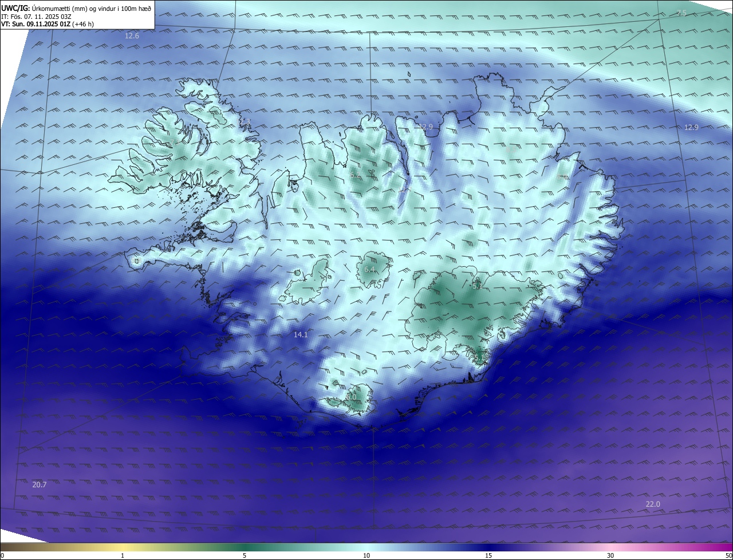Select the 'VT: Sun. 09.11.2025 01Z' line
The height and width of the screenshot is (560, 733).
click(x=36, y=25)
